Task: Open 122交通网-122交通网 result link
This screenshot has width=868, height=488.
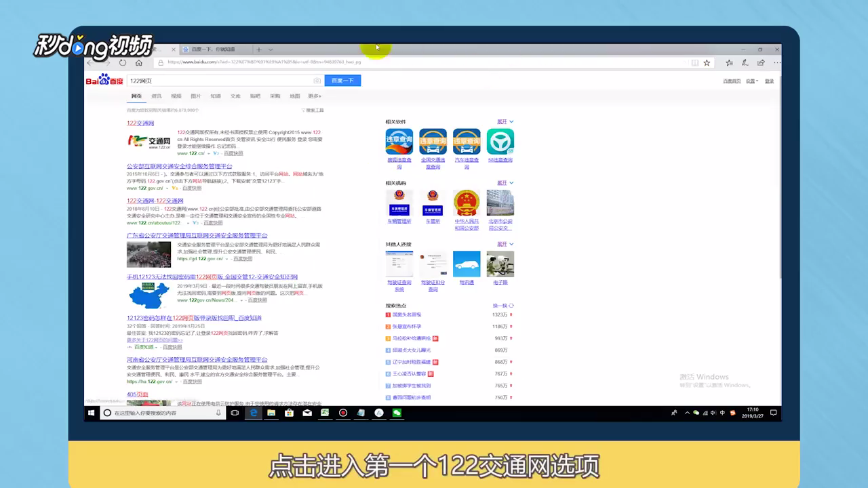Action: [155, 201]
